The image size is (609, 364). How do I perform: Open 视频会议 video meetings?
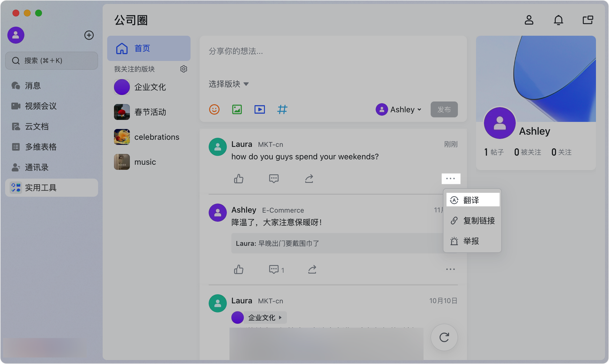pos(52,106)
